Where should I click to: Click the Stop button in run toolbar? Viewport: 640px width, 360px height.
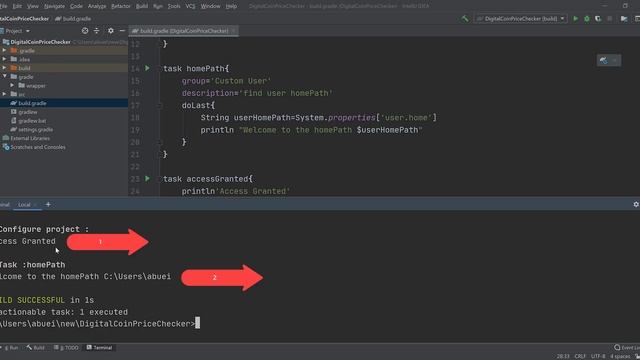pyautogui.click(x=609, y=19)
